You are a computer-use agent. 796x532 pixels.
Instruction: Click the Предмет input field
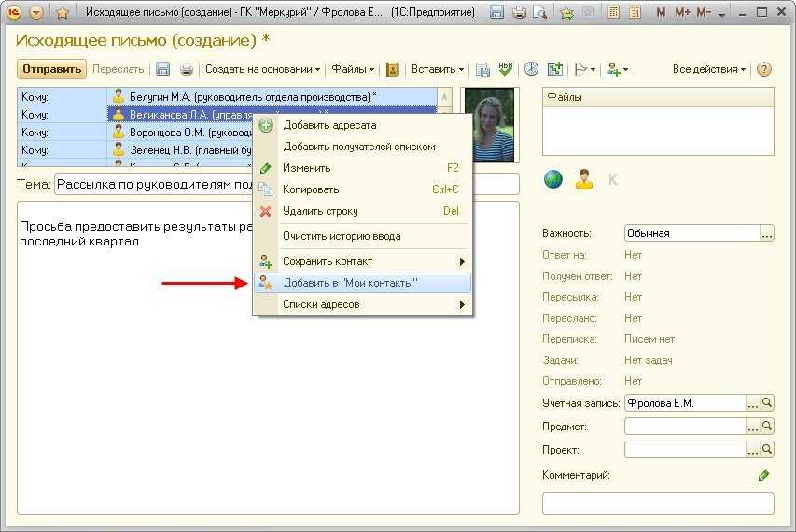[684, 427]
